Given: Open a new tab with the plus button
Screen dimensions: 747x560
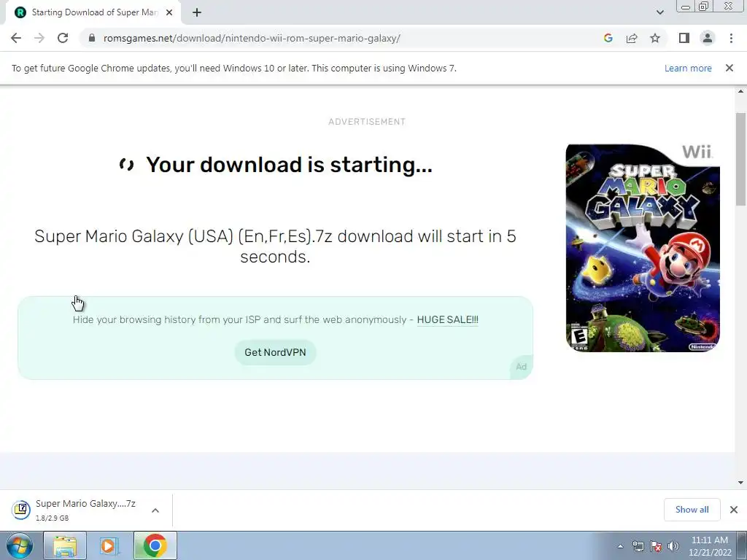Looking at the screenshot, I should 197,13.
